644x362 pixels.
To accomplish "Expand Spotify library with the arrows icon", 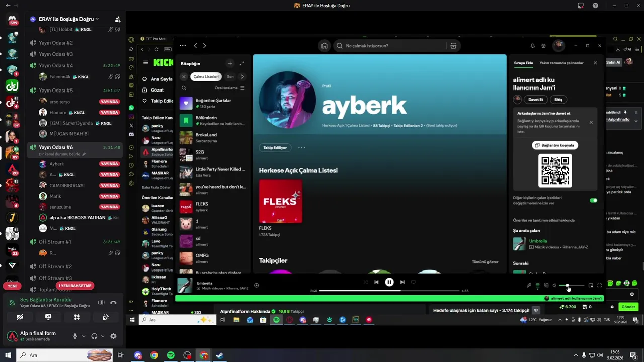I will (242, 63).
